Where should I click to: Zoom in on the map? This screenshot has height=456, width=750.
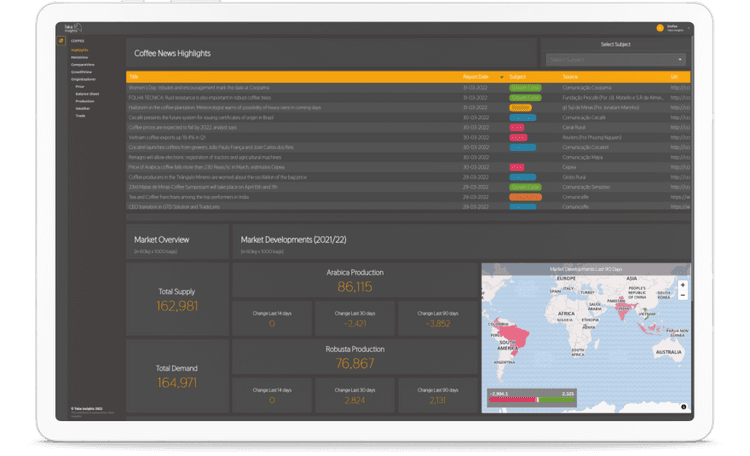pos(683,285)
